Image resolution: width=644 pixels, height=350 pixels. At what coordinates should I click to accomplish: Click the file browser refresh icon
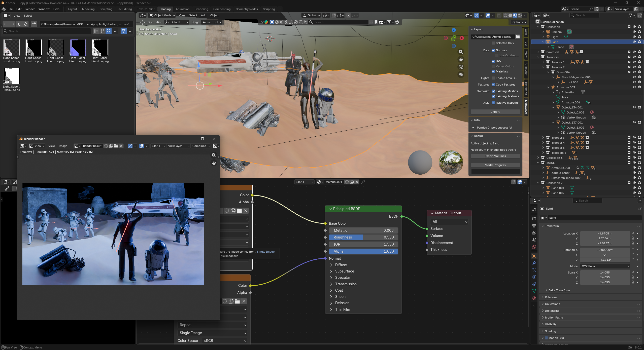click(x=25, y=24)
